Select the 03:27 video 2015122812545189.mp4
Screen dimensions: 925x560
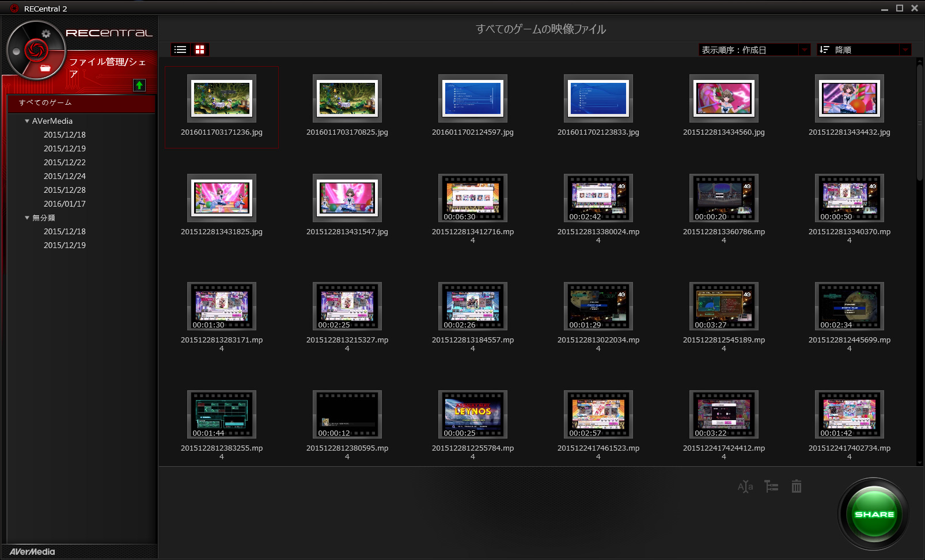(724, 306)
